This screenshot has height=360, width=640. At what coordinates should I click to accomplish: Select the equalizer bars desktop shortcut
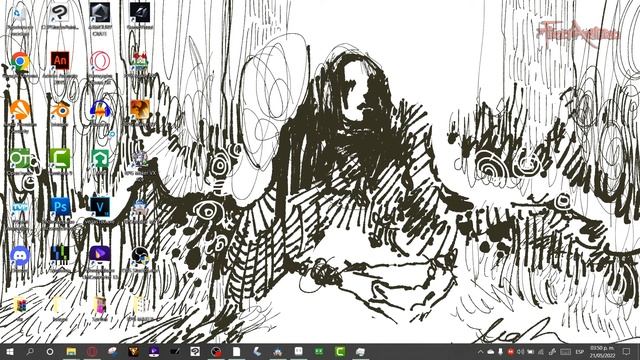click(x=60, y=254)
